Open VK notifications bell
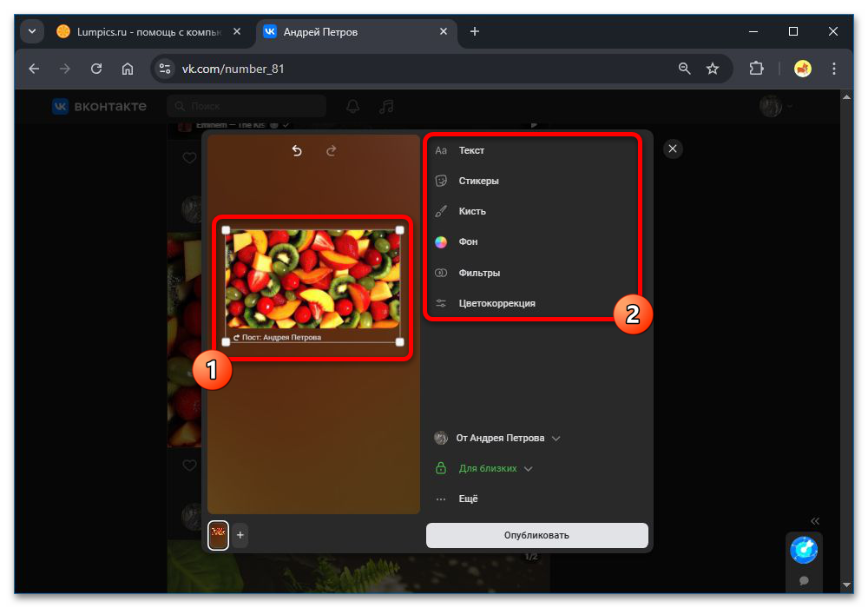Screen dimensions: 868x608 pyautogui.click(x=353, y=106)
